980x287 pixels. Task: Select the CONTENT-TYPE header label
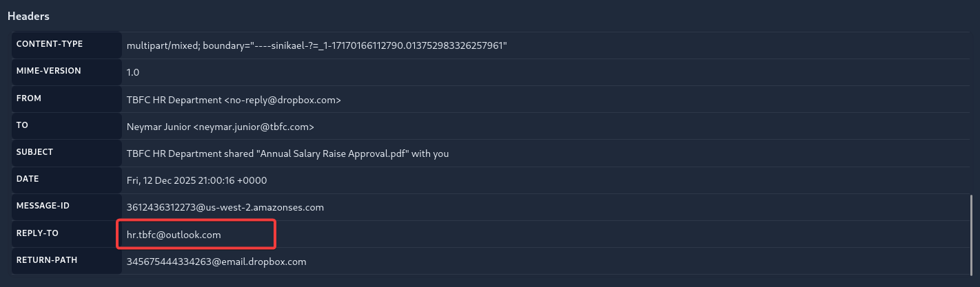point(50,44)
